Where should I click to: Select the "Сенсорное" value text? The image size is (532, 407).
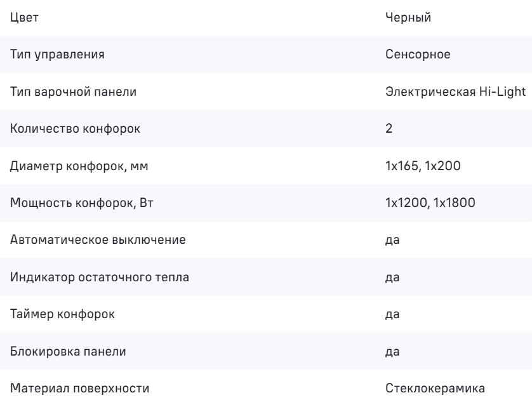click(x=418, y=54)
